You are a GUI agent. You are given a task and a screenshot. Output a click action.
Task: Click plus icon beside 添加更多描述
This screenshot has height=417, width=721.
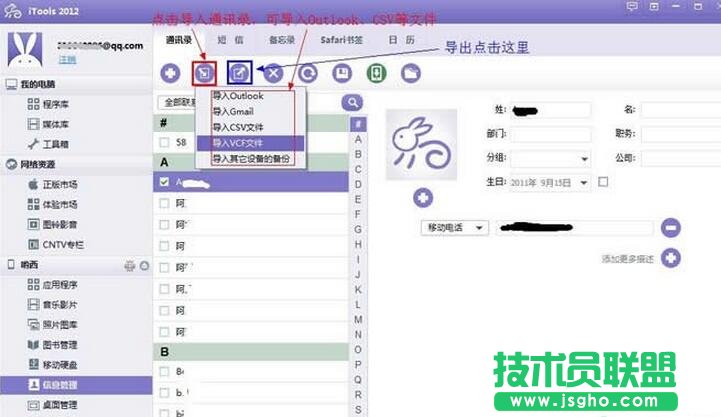(671, 257)
